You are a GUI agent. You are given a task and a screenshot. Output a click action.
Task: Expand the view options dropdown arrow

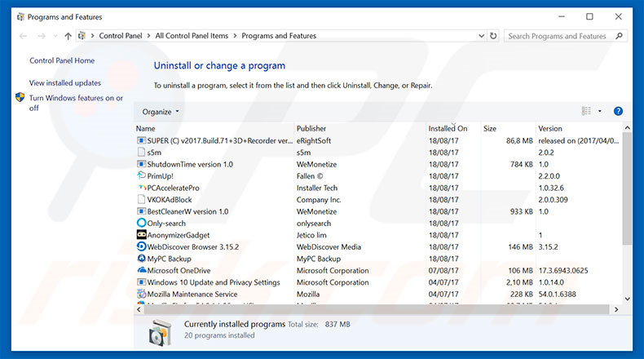tap(600, 111)
